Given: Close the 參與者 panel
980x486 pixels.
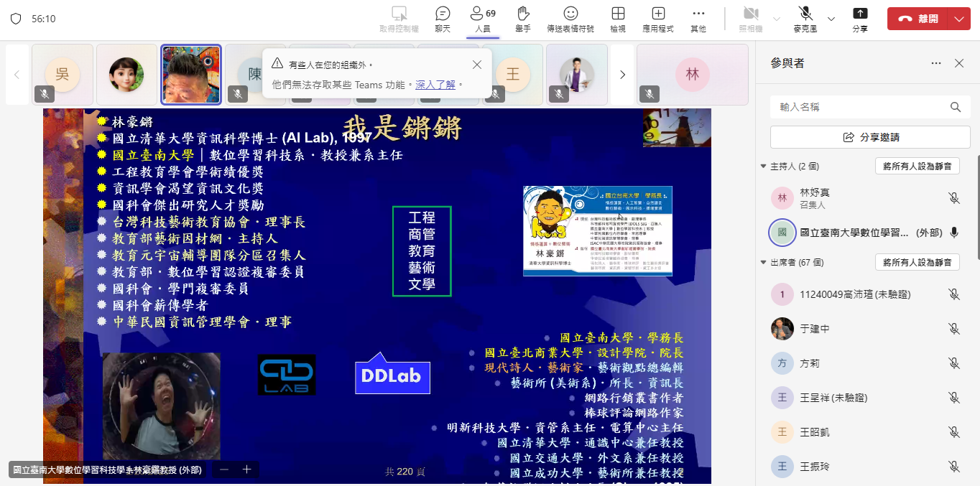Looking at the screenshot, I should (959, 63).
